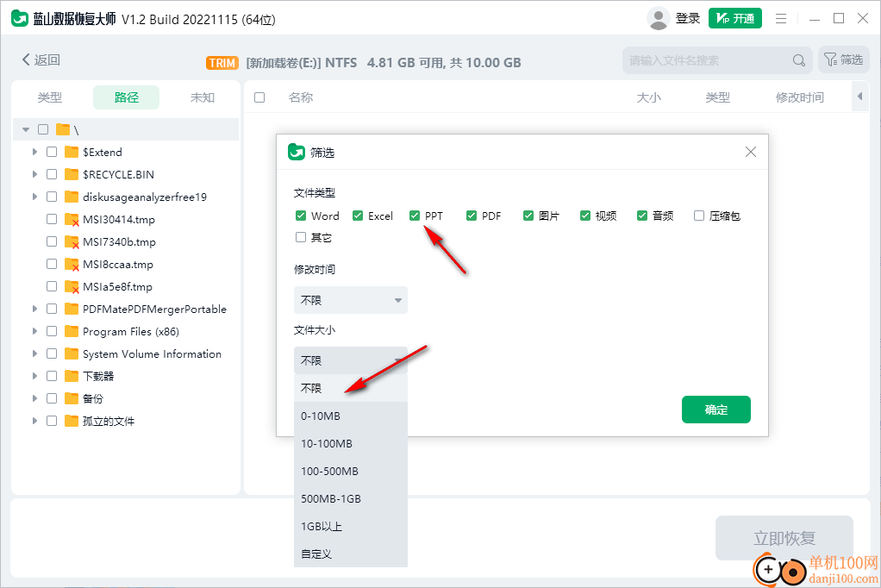Expand the 下载器 folder node
Image resolution: width=881 pixels, height=588 pixels.
(x=34, y=376)
